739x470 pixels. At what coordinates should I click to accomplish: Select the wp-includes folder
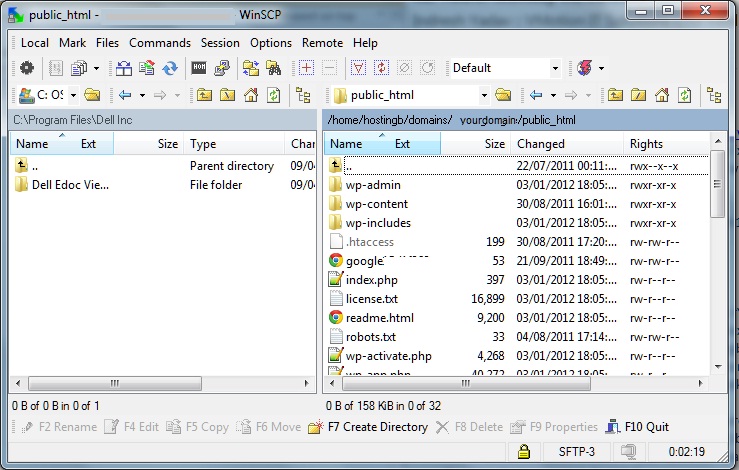click(378, 223)
